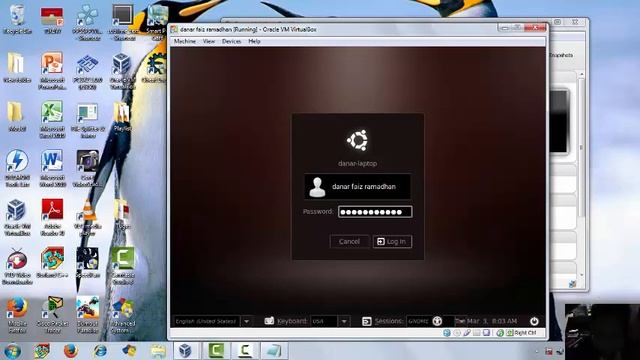Open Windows Explorer folder taskbar icon

(x=158, y=351)
